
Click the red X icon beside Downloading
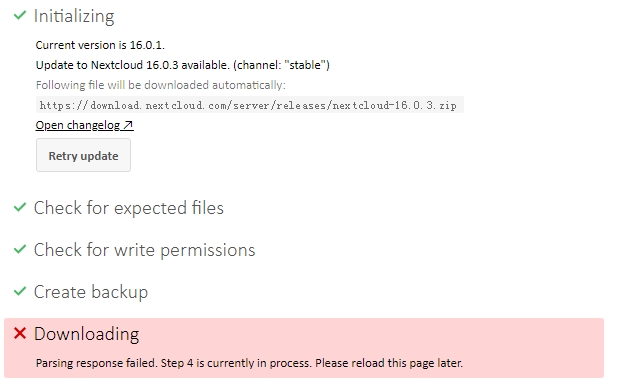pyautogui.click(x=20, y=333)
